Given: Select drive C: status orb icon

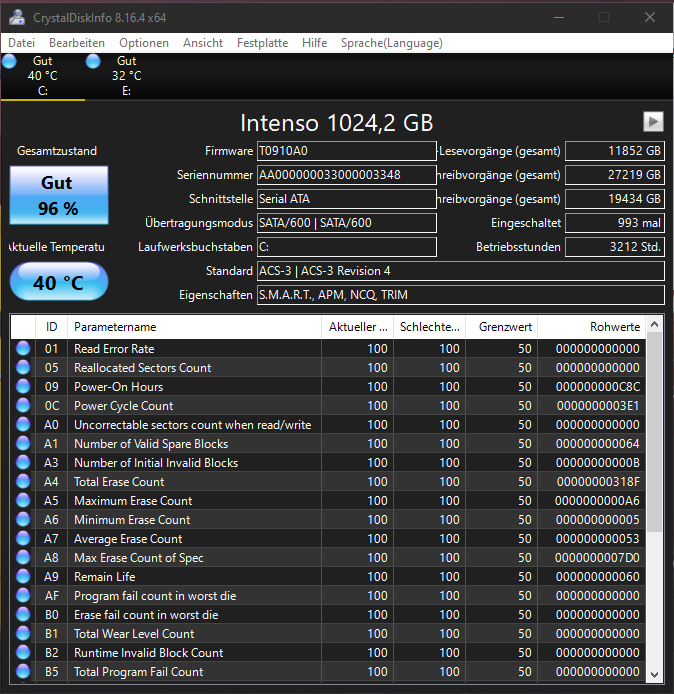Looking at the screenshot, I should [x=10, y=62].
